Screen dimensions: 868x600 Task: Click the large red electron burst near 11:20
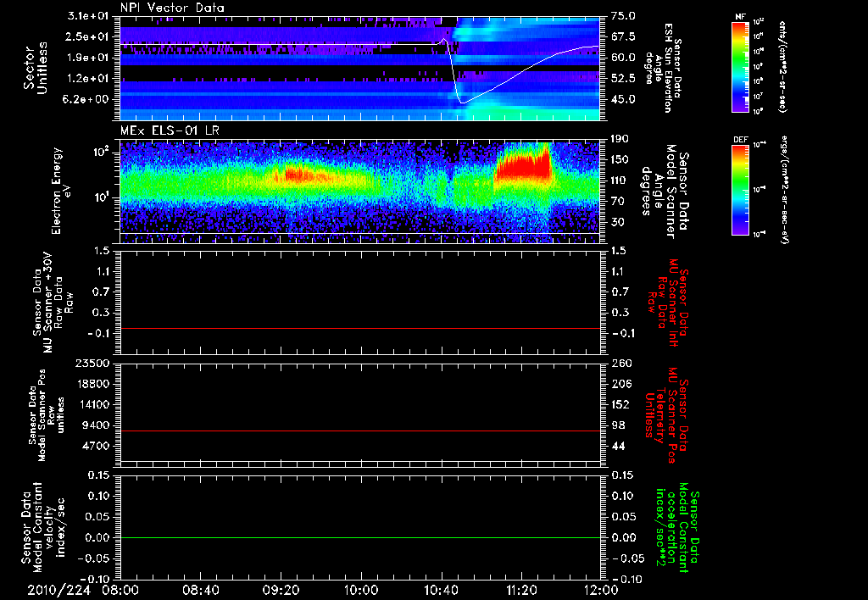click(521, 167)
